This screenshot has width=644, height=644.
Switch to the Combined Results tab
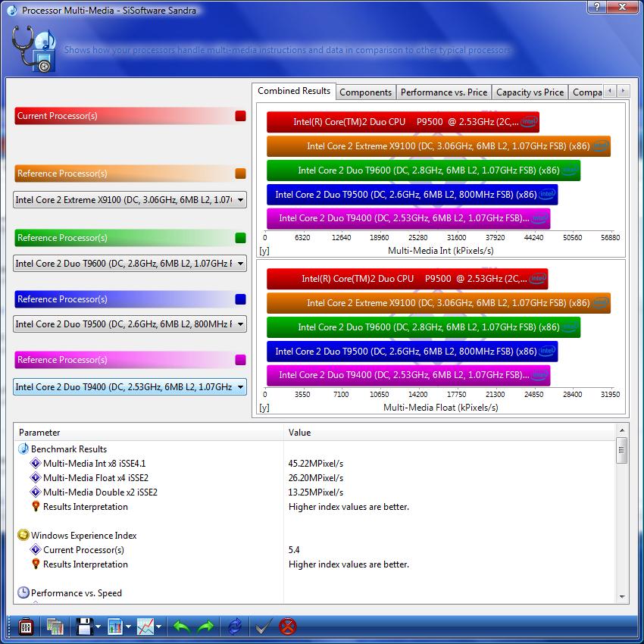point(294,91)
